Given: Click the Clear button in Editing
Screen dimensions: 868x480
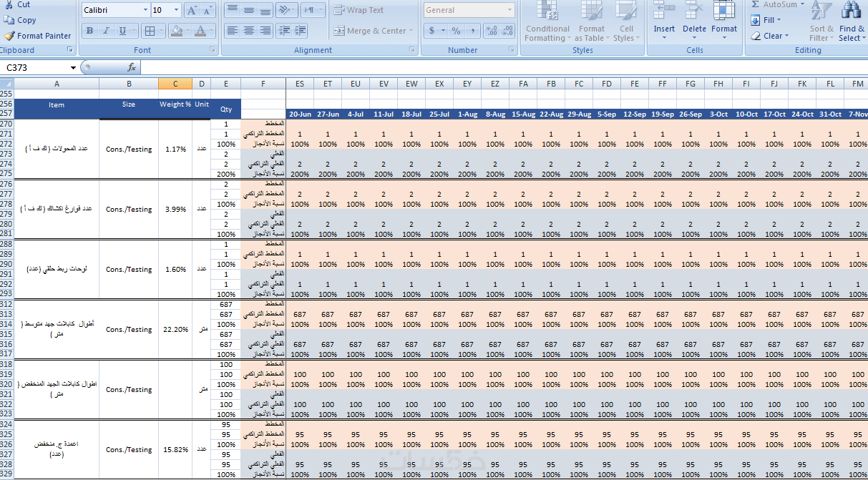Looking at the screenshot, I should click(x=770, y=36).
